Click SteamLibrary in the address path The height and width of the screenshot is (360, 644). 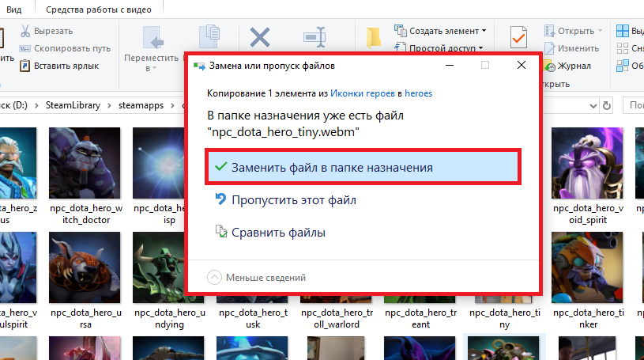pos(73,105)
